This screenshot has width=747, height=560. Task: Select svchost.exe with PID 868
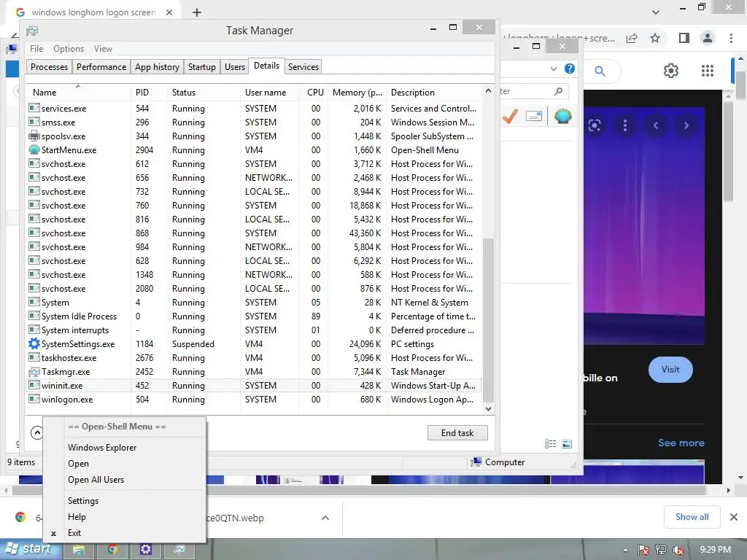pos(255,233)
